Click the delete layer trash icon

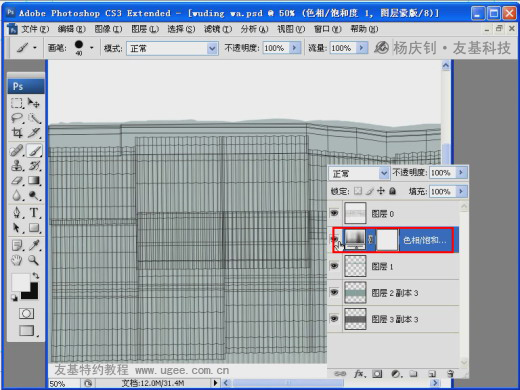[x=450, y=374]
